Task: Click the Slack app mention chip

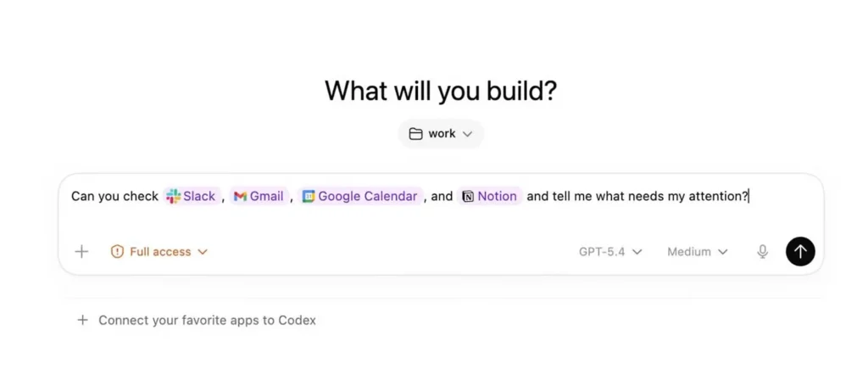Action: click(192, 196)
